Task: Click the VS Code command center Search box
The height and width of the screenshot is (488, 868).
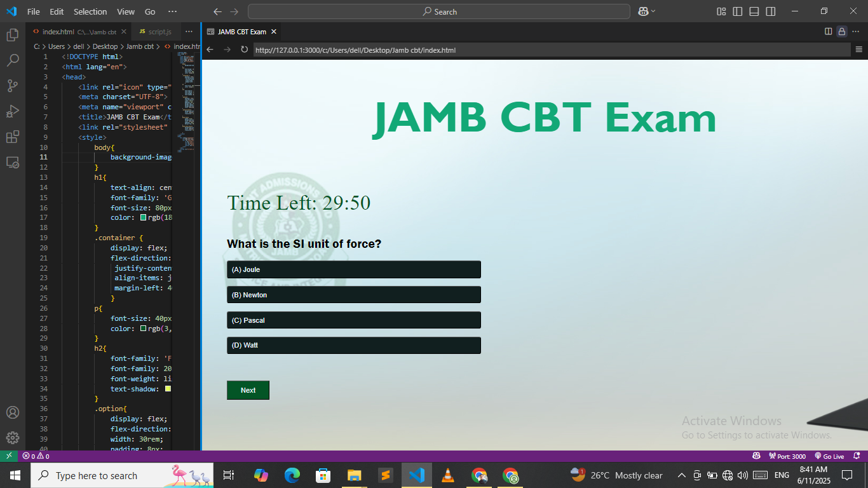Action: 439,11
